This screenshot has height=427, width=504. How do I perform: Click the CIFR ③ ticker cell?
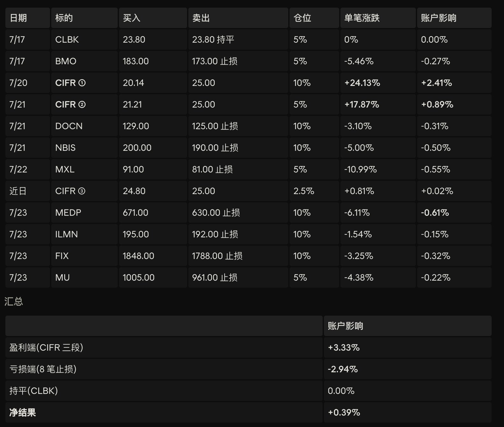coord(84,191)
